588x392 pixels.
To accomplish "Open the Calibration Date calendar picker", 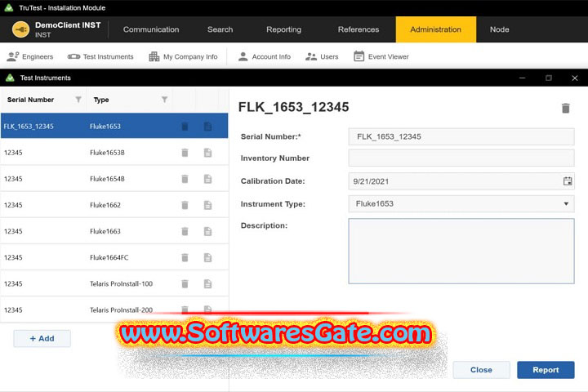I will tap(568, 181).
